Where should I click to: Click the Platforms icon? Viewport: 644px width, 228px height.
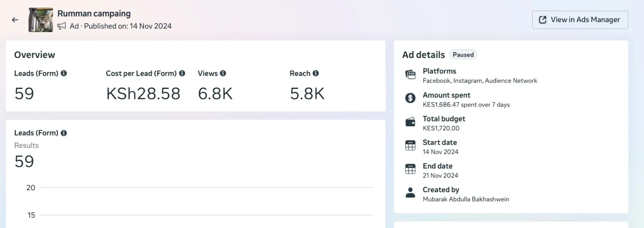tap(410, 74)
